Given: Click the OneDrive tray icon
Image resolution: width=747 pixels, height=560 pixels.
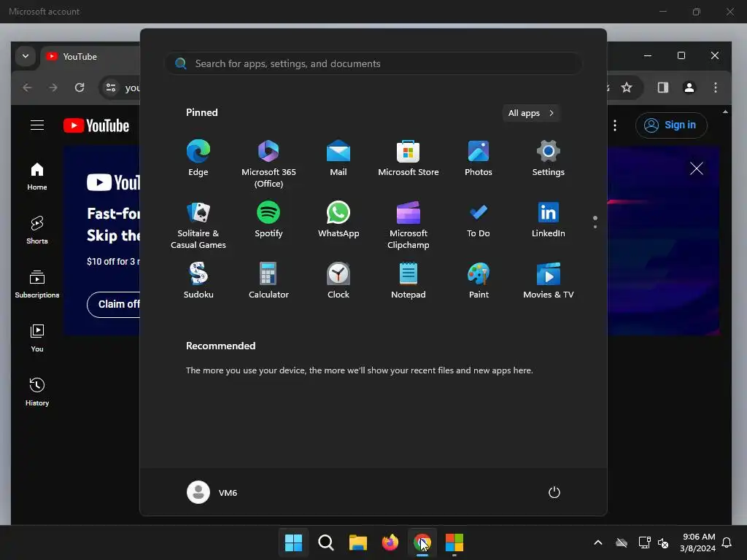Looking at the screenshot, I should tap(622, 542).
